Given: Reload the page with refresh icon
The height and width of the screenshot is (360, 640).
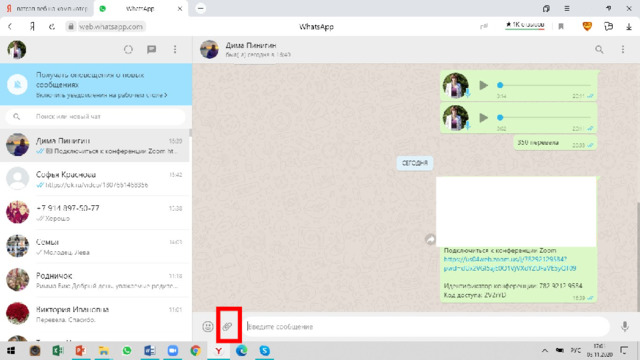Looking at the screenshot, I should pos(51,27).
